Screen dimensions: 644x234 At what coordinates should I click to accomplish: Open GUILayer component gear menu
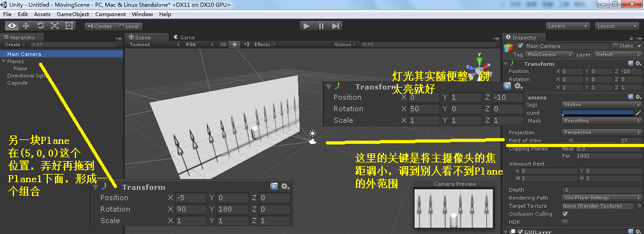coord(638,231)
